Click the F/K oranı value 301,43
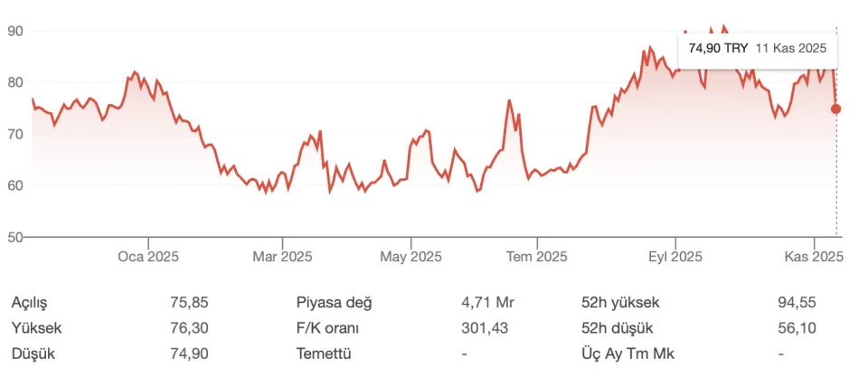 coord(485,328)
